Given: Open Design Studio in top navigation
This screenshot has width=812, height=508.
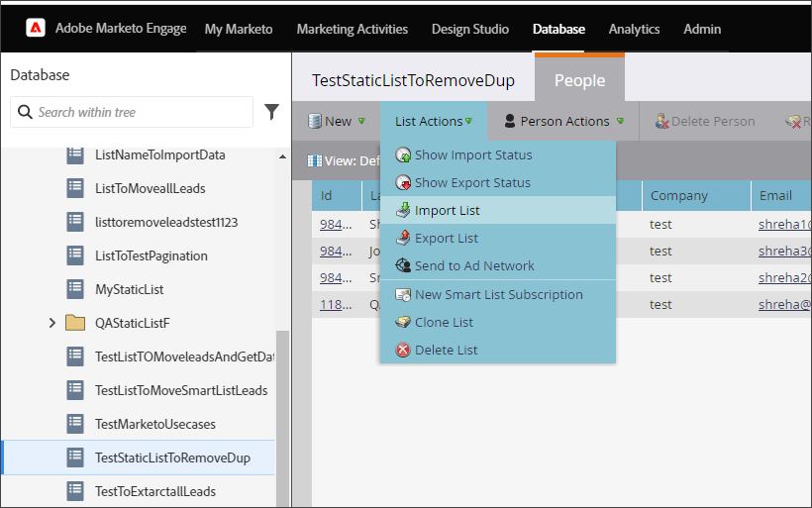Looking at the screenshot, I should 470,29.
